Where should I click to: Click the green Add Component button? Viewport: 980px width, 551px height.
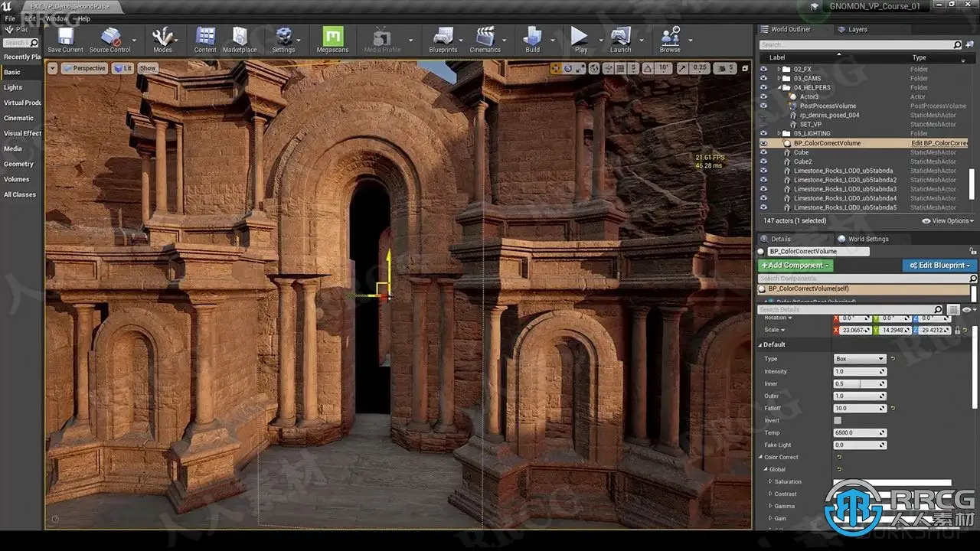point(795,266)
